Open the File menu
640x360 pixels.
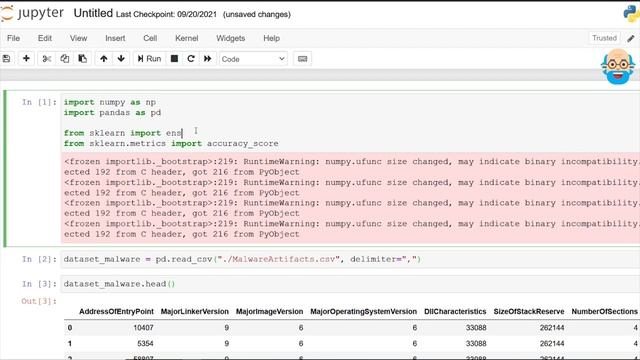click(x=13, y=38)
